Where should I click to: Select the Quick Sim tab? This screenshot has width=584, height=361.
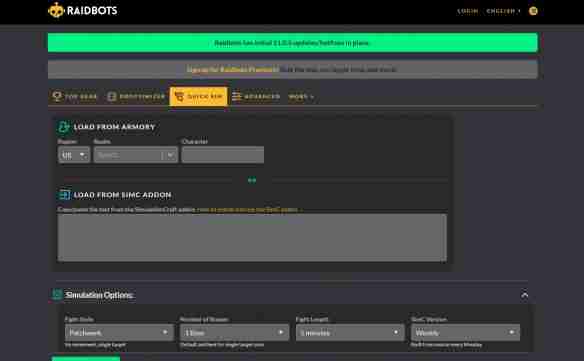(199, 96)
